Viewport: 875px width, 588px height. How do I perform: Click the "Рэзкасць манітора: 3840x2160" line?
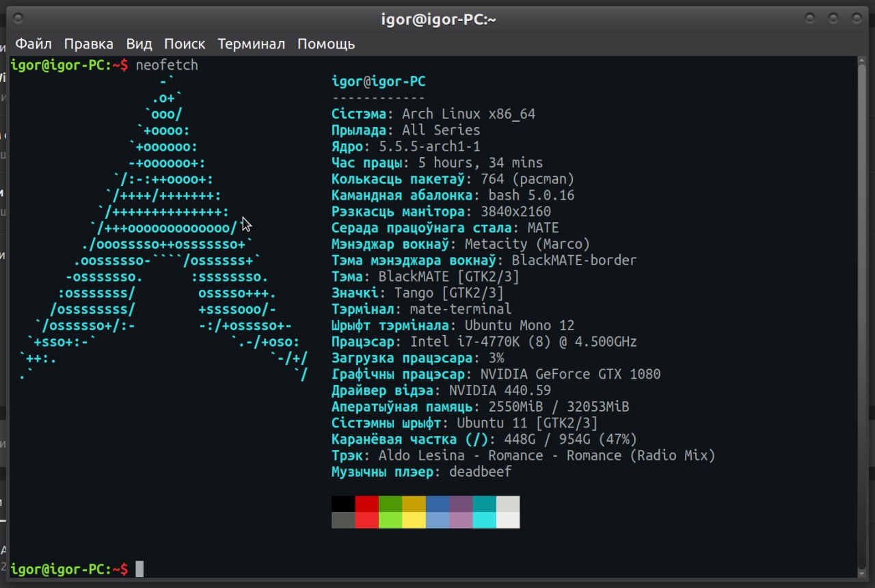[442, 212]
